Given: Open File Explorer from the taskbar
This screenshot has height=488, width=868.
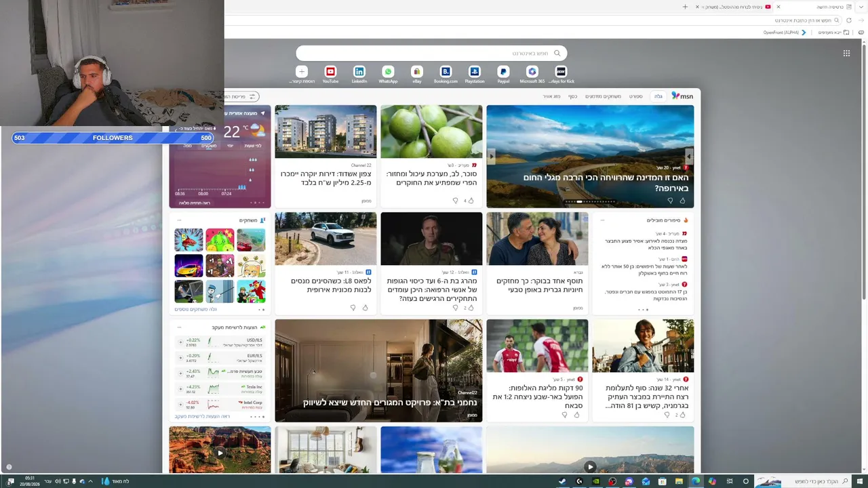Looking at the screenshot, I should 679,481.
